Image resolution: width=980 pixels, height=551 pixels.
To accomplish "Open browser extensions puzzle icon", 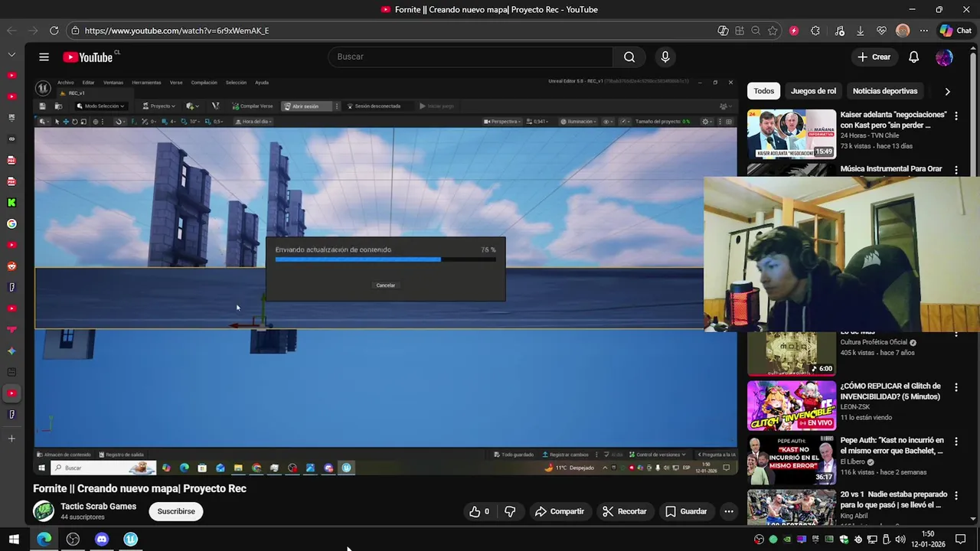I will [x=815, y=31].
